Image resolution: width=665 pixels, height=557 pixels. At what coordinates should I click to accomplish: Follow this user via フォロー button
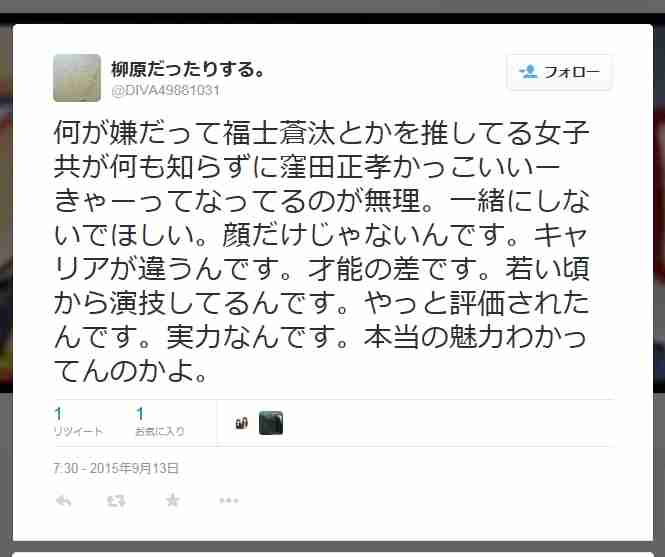pos(559,72)
